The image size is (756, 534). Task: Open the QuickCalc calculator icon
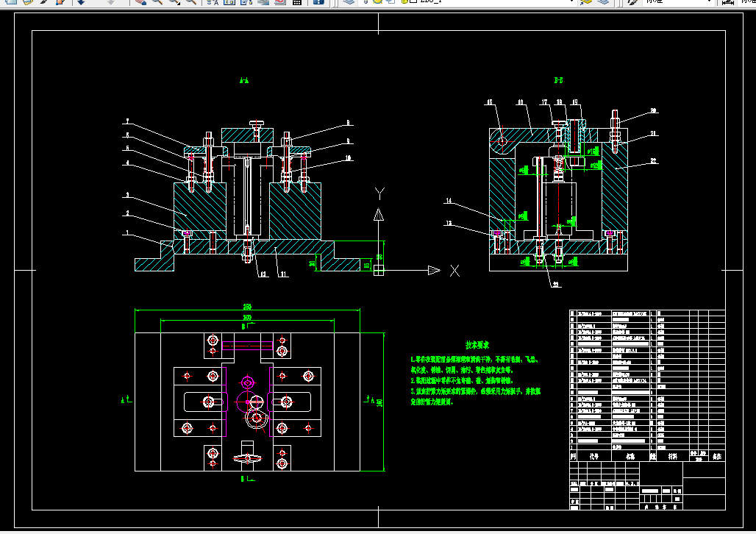pos(297,2)
